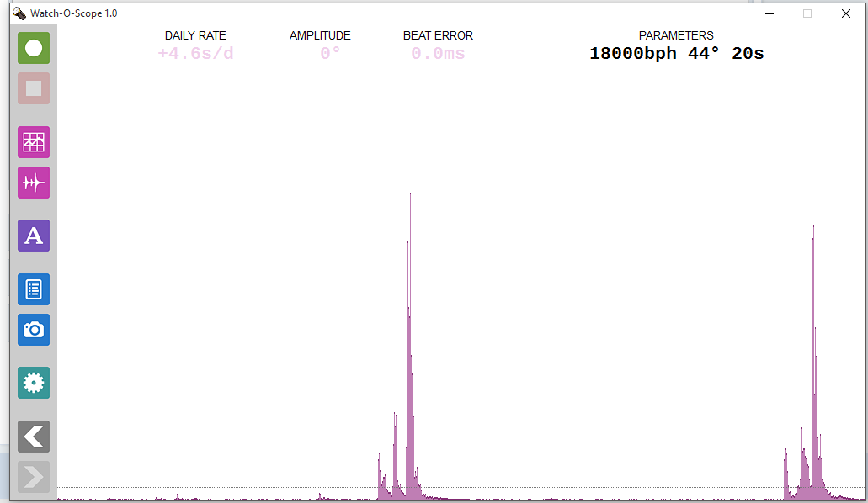Click the purple 'A' auto-detect button
The height and width of the screenshot is (503, 868).
click(x=34, y=236)
